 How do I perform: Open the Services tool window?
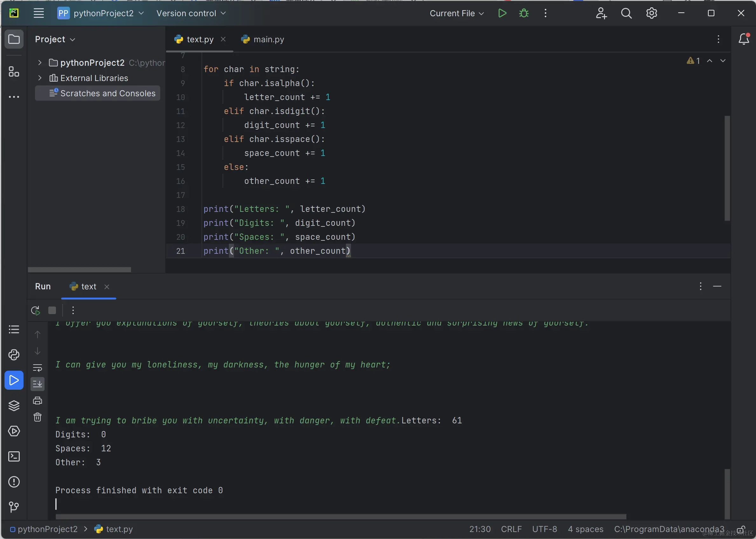click(14, 431)
